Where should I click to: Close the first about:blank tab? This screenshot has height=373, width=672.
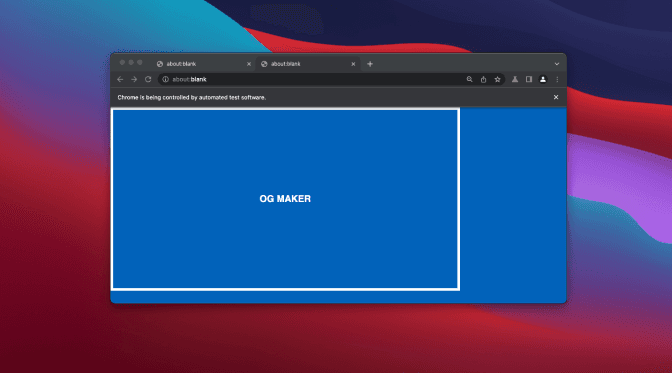(249, 64)
